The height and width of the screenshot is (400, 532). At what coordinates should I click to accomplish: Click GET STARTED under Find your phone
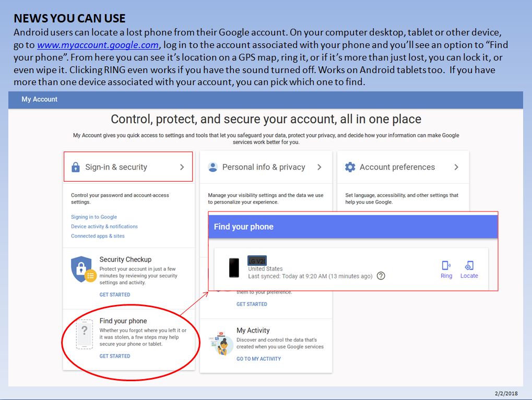115,356
